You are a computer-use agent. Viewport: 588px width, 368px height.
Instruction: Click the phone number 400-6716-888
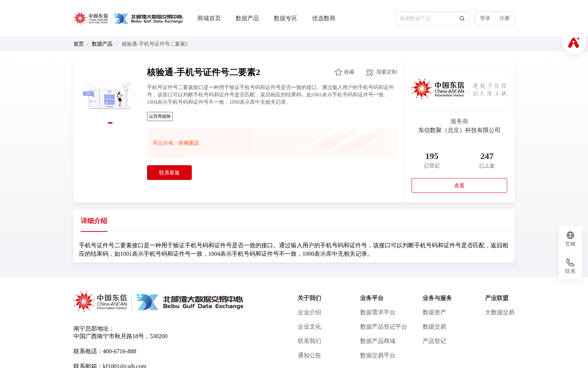[119, 351]
